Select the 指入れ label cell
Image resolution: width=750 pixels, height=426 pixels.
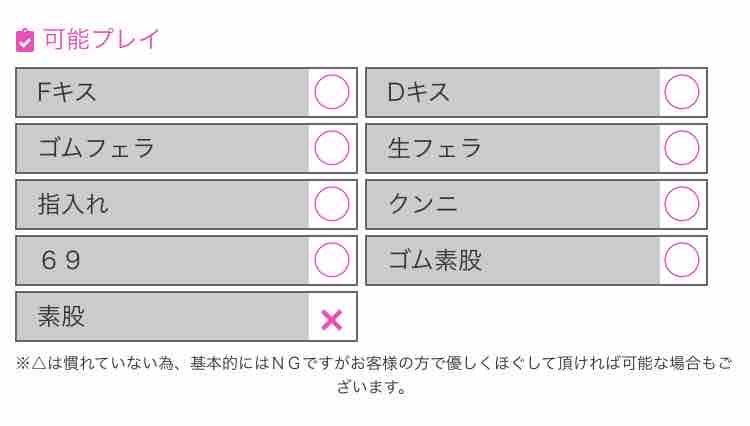(x=163, y=204)
